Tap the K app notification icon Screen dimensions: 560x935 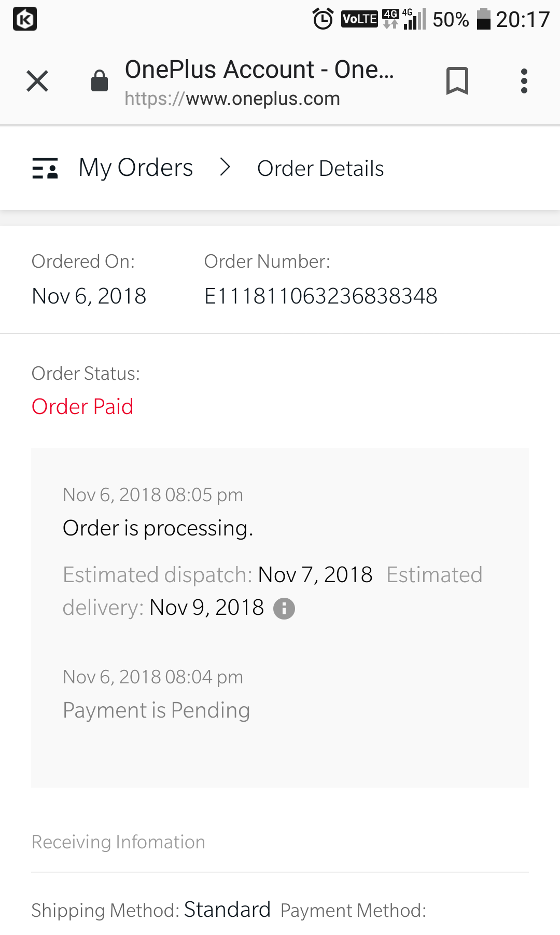(24, 19)
